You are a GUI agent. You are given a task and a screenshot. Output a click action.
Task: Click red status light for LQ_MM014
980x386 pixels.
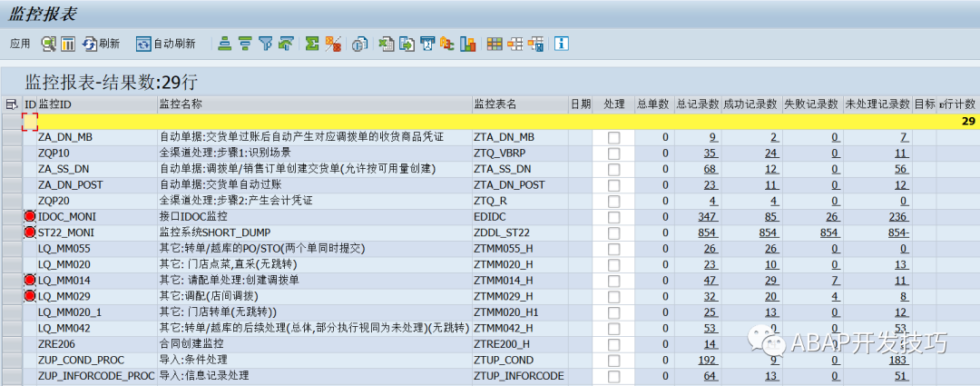[30, 280]
